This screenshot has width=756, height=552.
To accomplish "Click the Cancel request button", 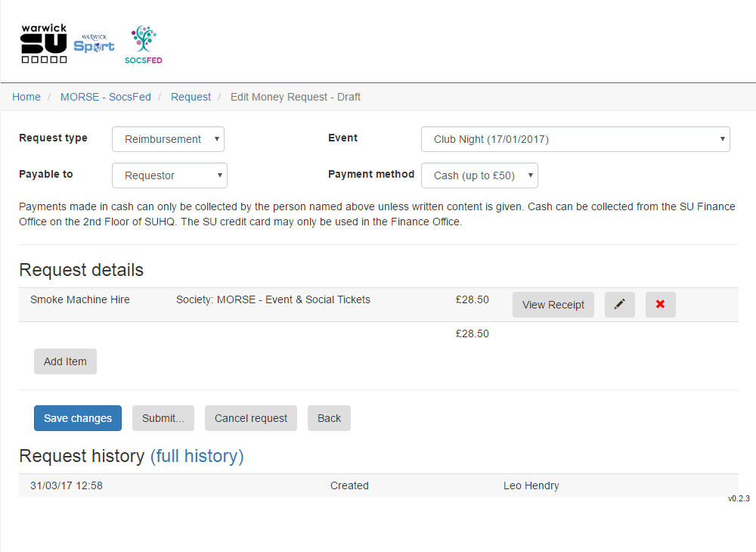I will [251, 418].
